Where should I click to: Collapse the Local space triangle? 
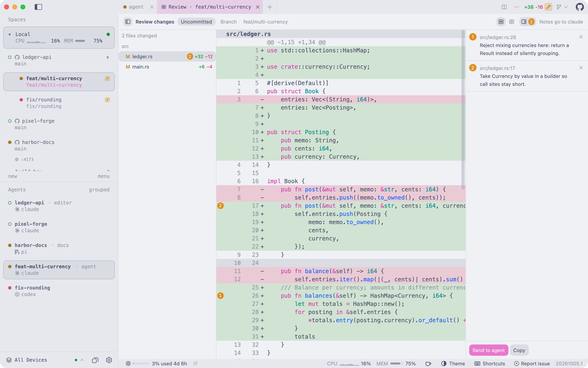[x=10, y=34]
